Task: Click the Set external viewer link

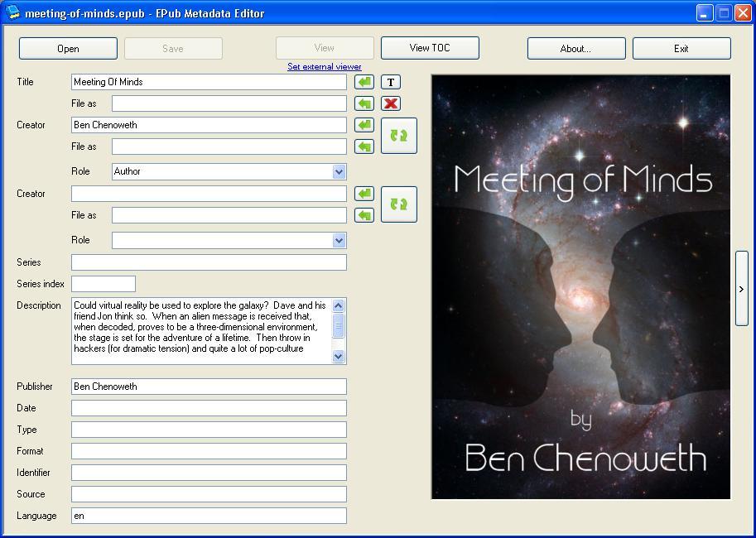Action: coord(324,66)
